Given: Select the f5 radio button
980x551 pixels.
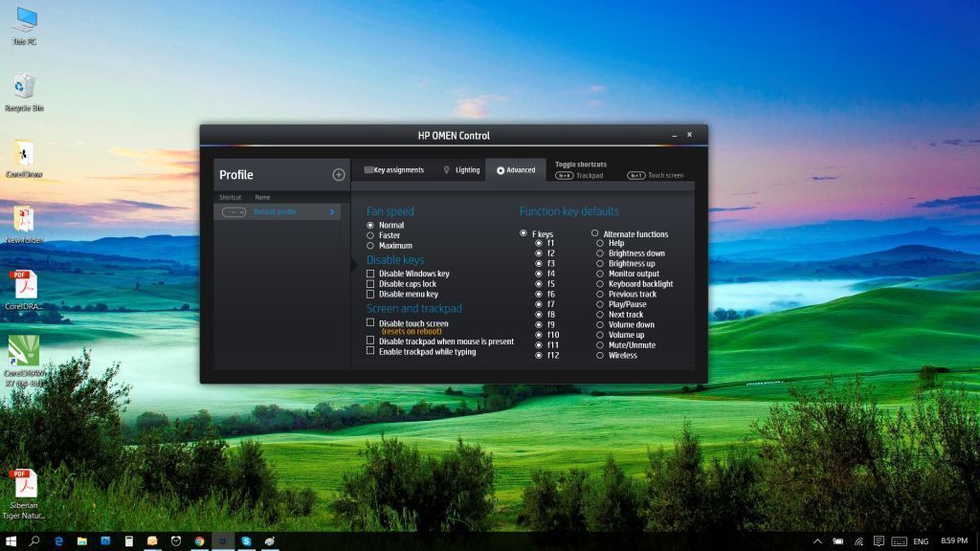Looking at the screenshot, I should tap(539, 284).
